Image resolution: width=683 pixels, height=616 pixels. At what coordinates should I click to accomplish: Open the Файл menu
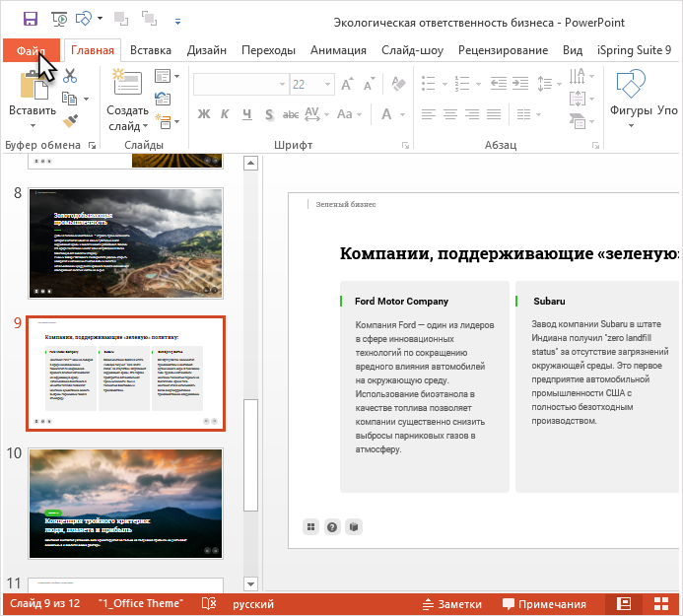(x=32, y=50)
